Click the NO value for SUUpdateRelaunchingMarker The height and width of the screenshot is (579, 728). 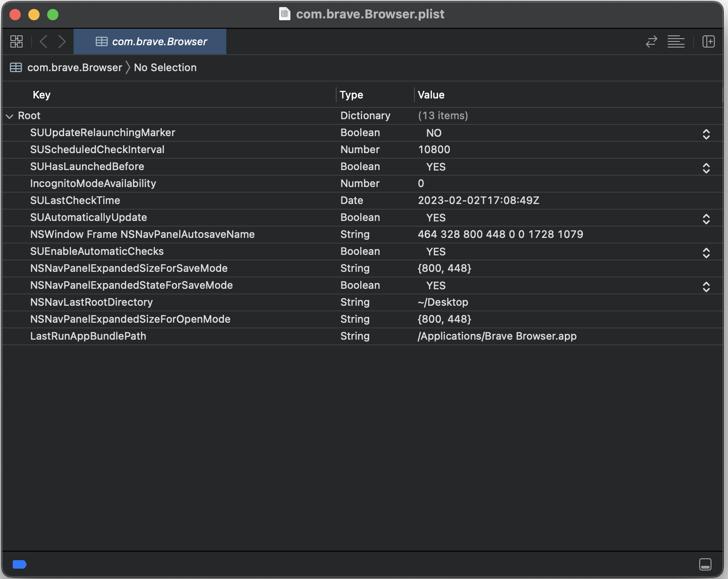(434, 133)
